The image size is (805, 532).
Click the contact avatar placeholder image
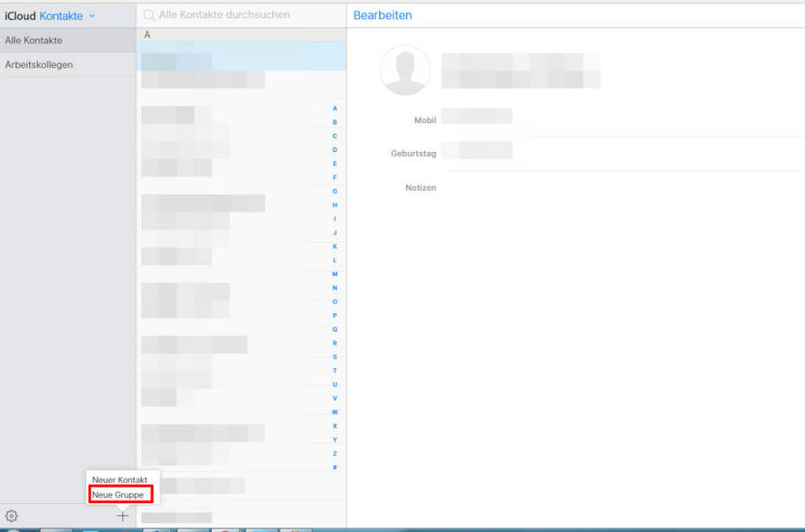(x=405, y=70)
